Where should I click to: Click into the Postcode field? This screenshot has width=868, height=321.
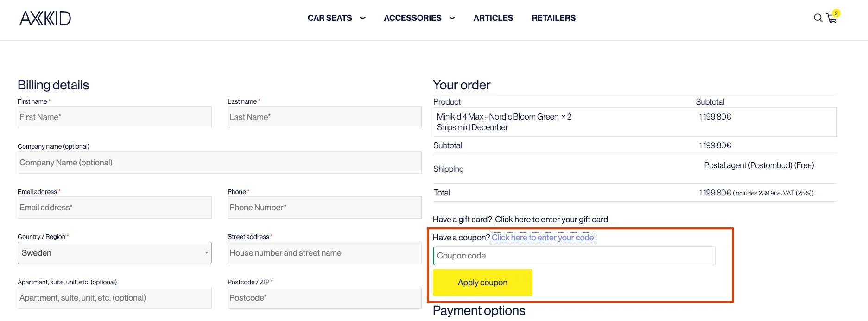coord(324,298)
